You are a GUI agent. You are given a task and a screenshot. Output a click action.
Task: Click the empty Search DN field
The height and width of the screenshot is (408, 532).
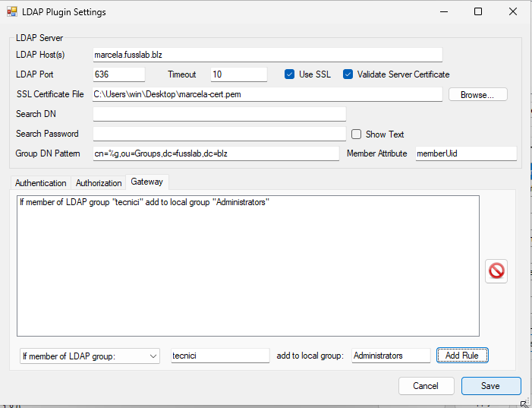tap(219, 114)
